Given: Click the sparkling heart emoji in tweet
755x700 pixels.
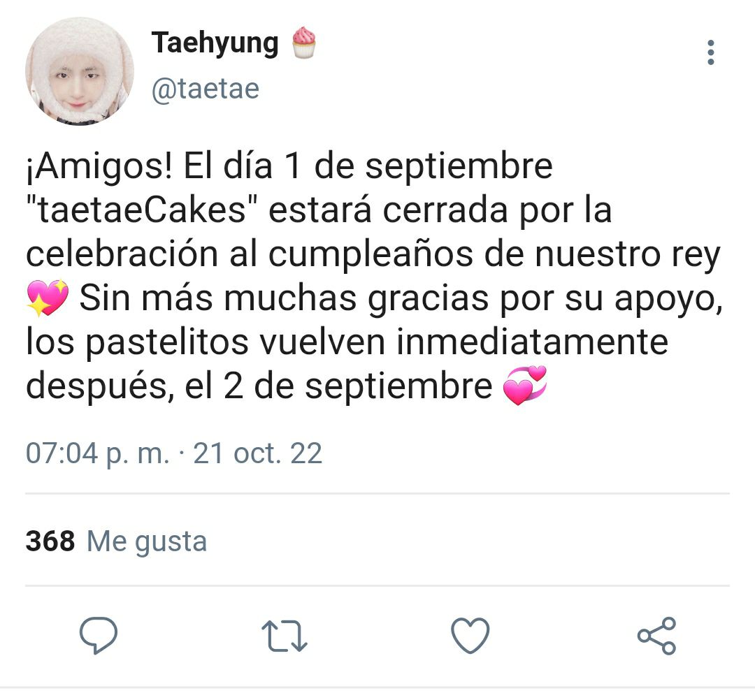Looking at the screenshot, I should click(48, 298).
